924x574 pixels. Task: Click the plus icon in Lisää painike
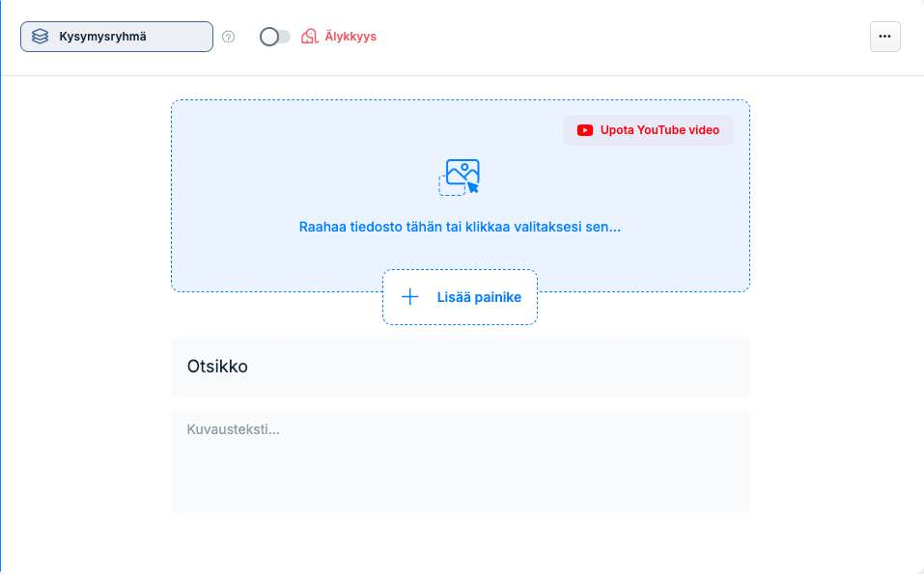410,297
